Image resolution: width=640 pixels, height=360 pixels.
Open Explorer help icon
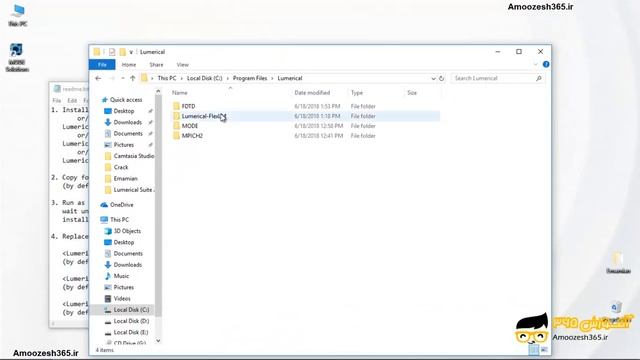[546, 64]
